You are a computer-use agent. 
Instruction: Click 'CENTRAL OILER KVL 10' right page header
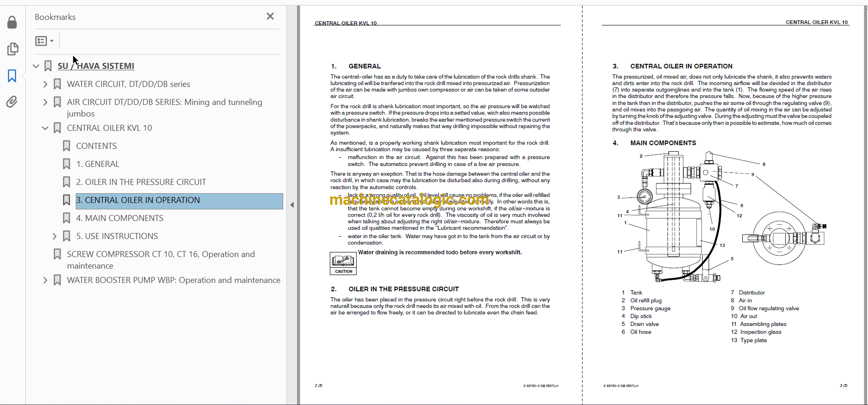point(817,22)
